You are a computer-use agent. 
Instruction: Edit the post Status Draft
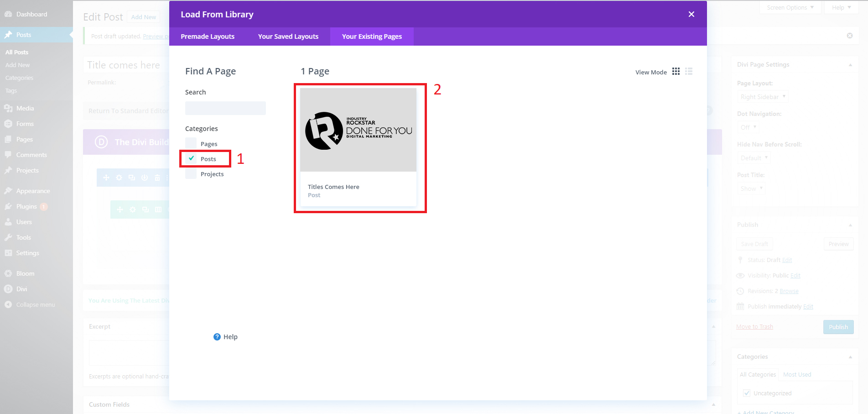tap(787, 260)
